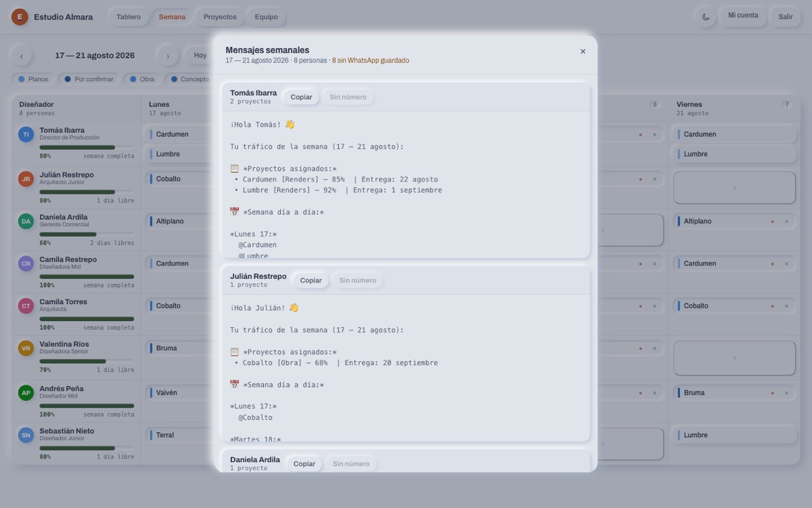
Task: Close the Mensajes semanales dialog
Action: (583, 51)
